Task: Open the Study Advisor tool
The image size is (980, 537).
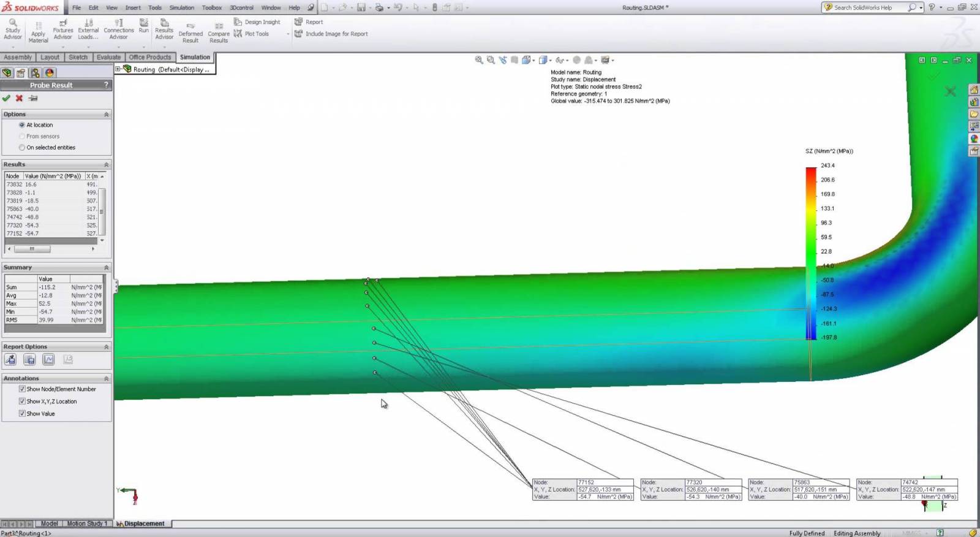Action: pyautogui.click(x=13, y=29)
